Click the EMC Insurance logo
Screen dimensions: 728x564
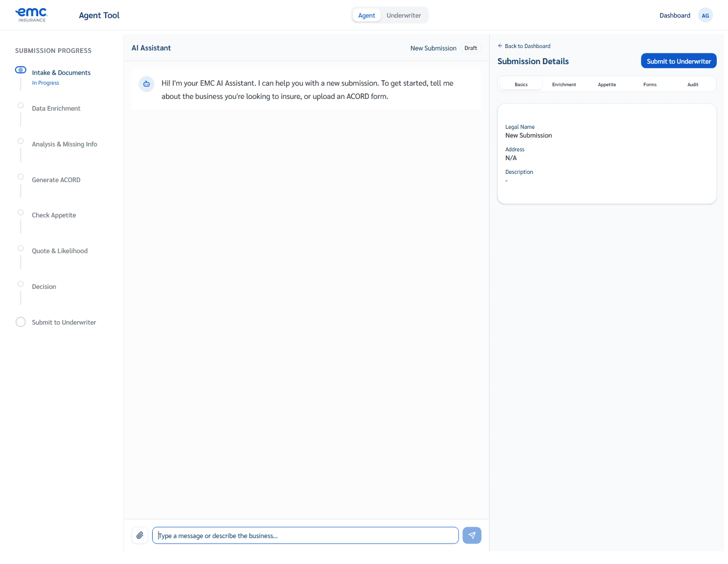click(x=31, y=15)
